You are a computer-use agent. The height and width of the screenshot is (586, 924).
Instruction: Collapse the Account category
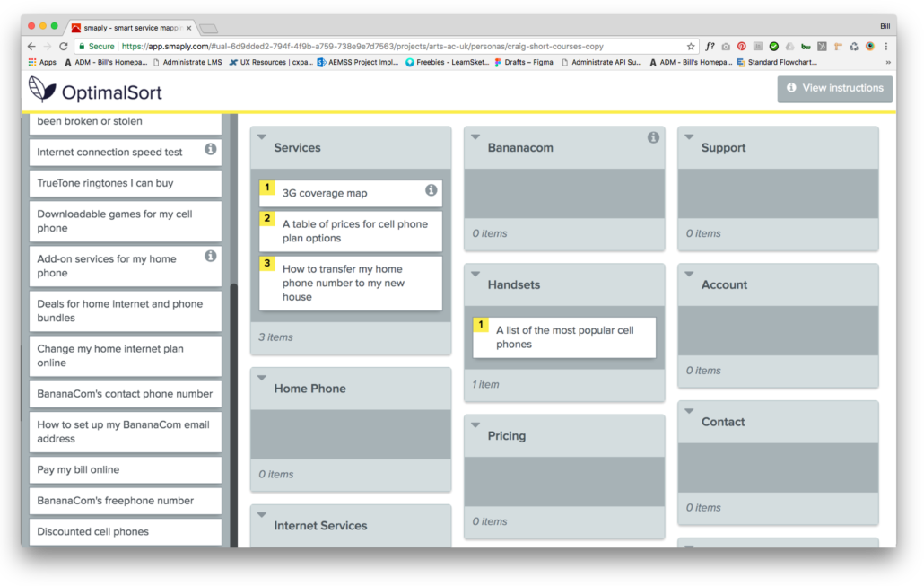point(689,274)
